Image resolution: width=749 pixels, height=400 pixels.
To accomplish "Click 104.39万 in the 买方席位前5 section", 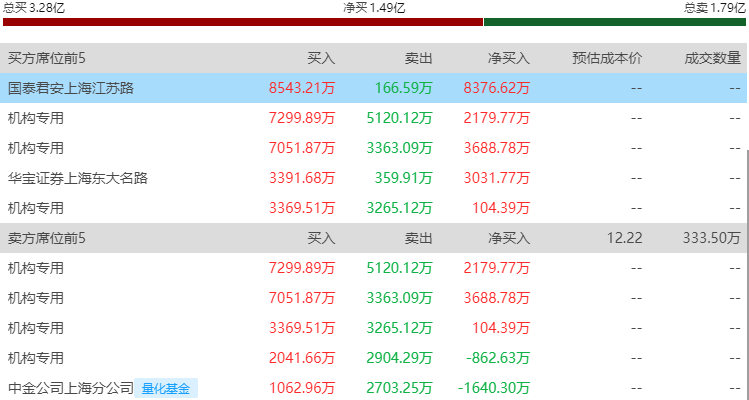I will (501, 208).
